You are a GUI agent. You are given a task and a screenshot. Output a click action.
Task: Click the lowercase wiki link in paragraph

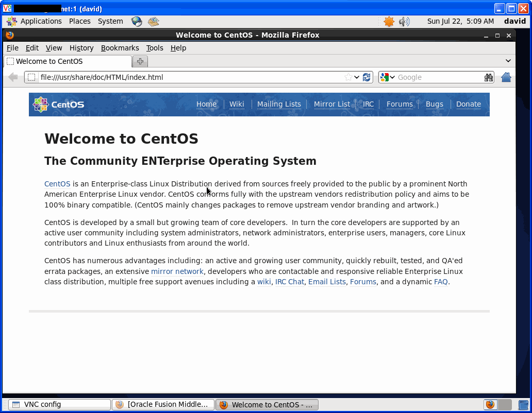264,282
